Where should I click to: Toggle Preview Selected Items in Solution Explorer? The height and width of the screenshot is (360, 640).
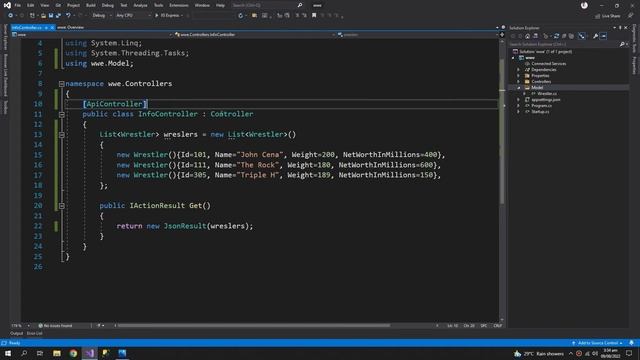tap(603, 36)
